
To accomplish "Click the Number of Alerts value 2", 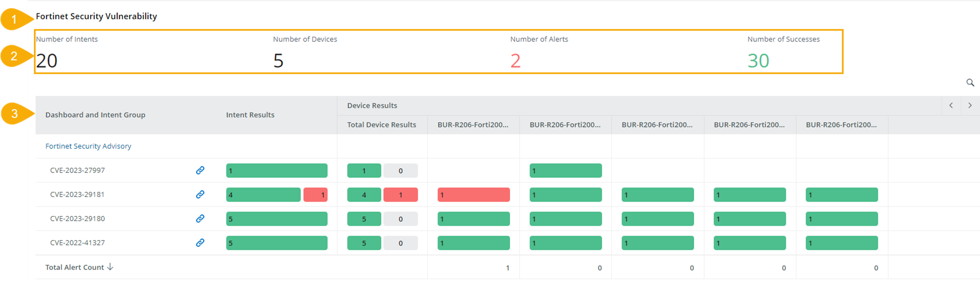I will 515,61.
